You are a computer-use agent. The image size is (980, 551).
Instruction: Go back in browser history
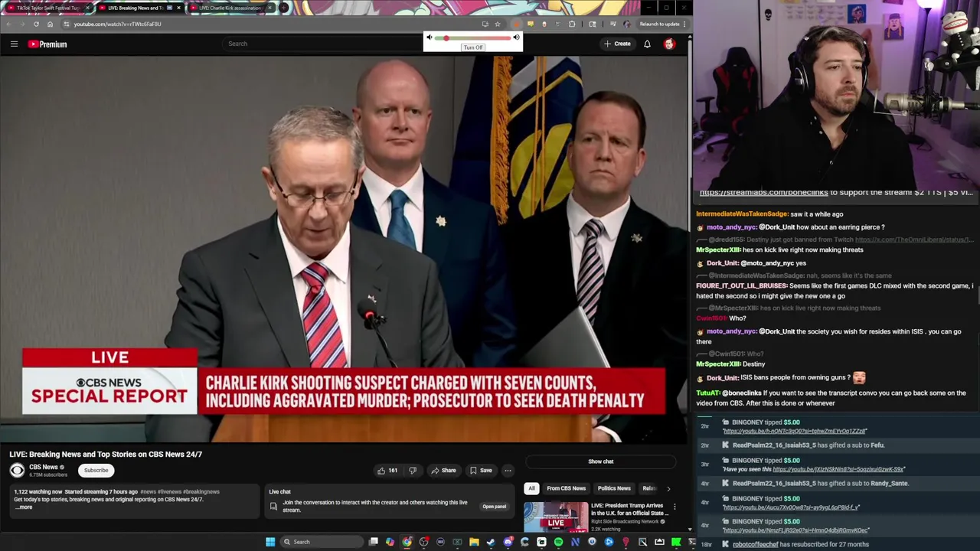click(8, 24)
